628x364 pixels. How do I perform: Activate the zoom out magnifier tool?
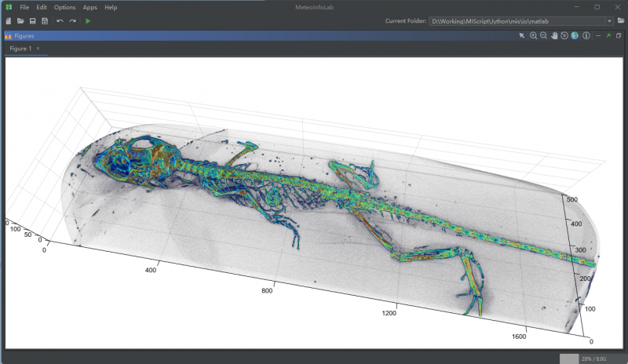pyautogui.click(x=543, y=36)
